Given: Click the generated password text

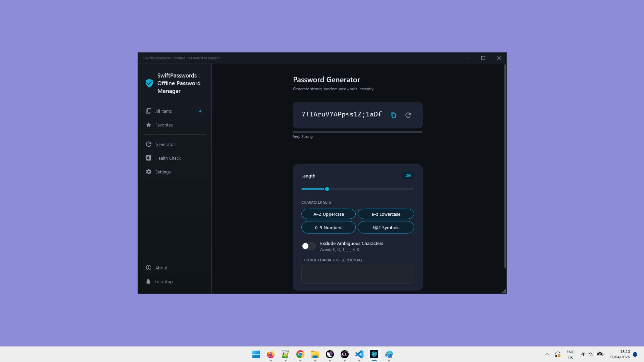Looking at the screenshot, I should 342,114.
